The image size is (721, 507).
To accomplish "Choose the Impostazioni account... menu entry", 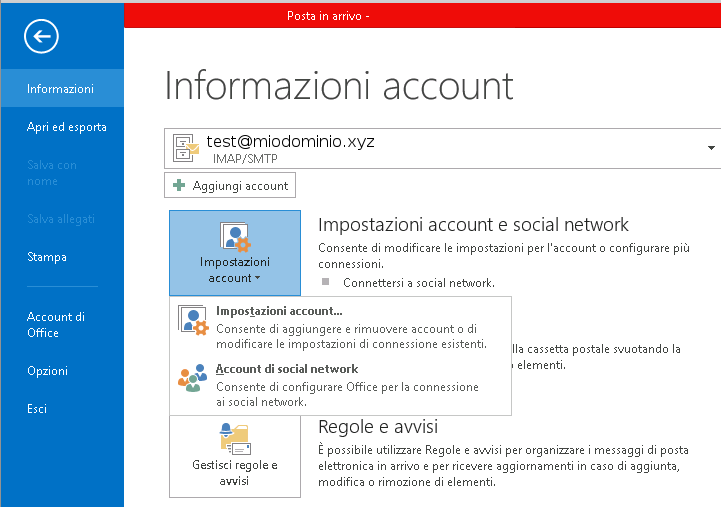I will 340,326.
